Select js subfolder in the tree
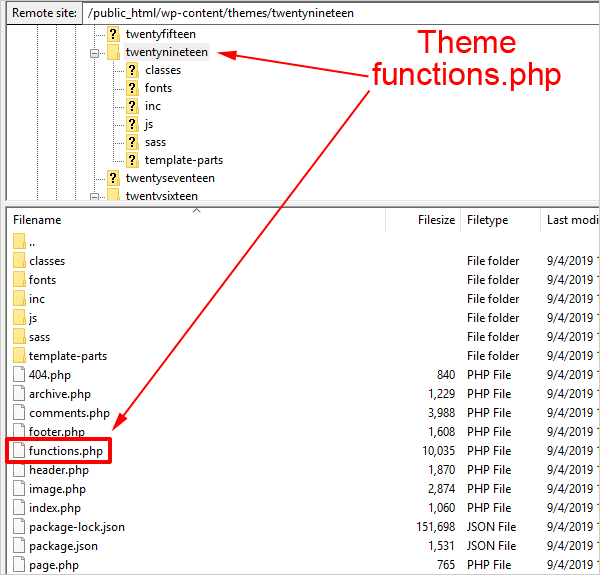The height and width of the screenshot is (575, 600). tap(149, 124)
